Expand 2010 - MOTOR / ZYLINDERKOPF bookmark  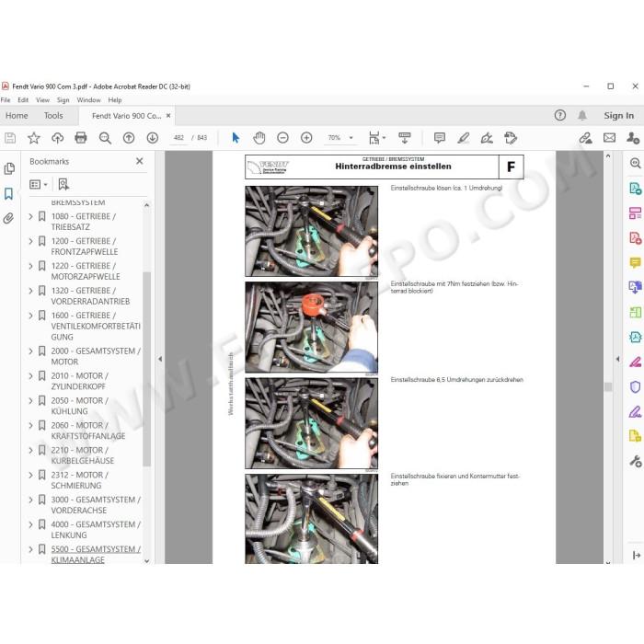click(30, 375)
